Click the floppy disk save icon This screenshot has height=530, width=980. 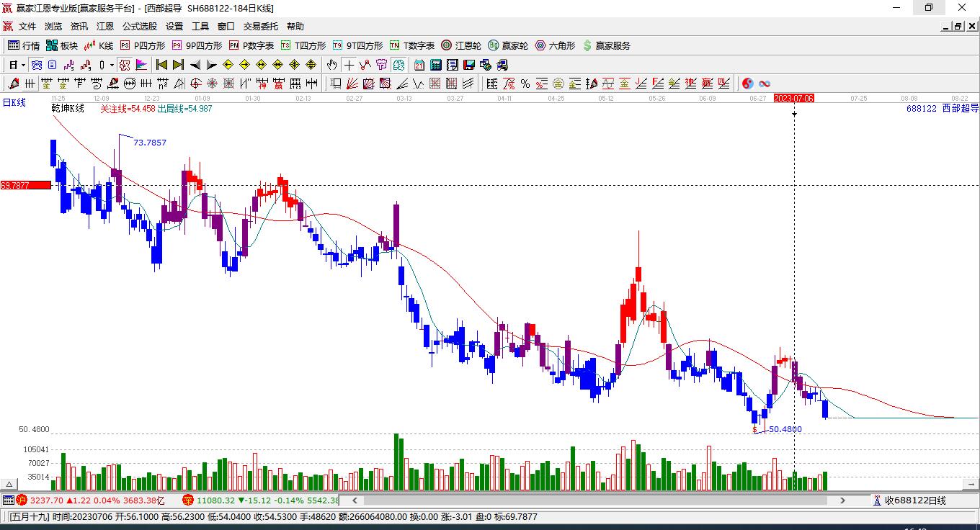[x=468, y=65]
